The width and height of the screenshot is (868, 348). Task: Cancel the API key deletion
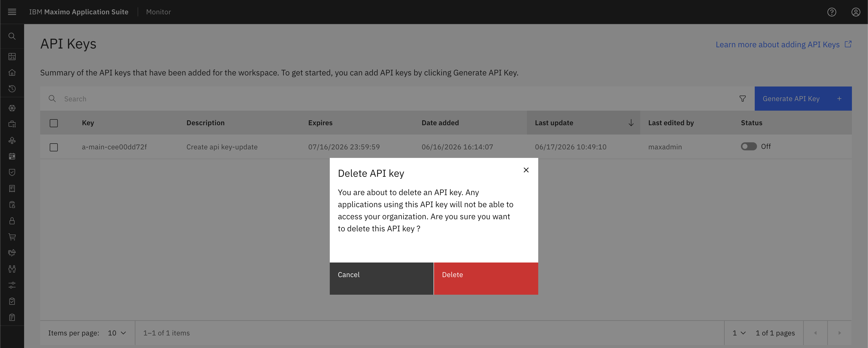coord(382,279)
